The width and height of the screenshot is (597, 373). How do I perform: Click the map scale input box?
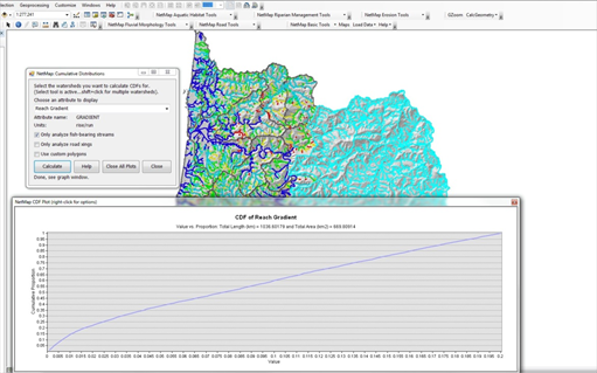pyautogui.click(x=42, y=15)
